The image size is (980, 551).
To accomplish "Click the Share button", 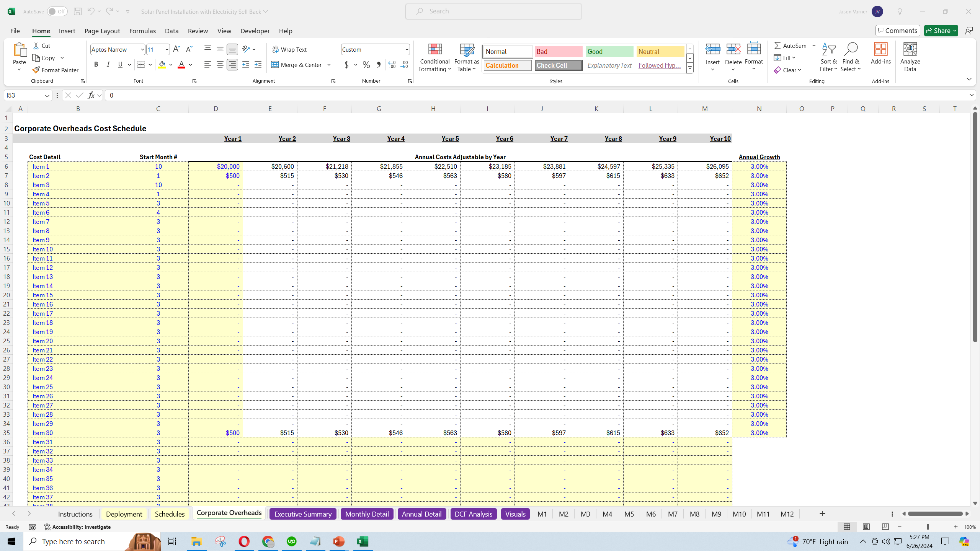I will 941,31.
